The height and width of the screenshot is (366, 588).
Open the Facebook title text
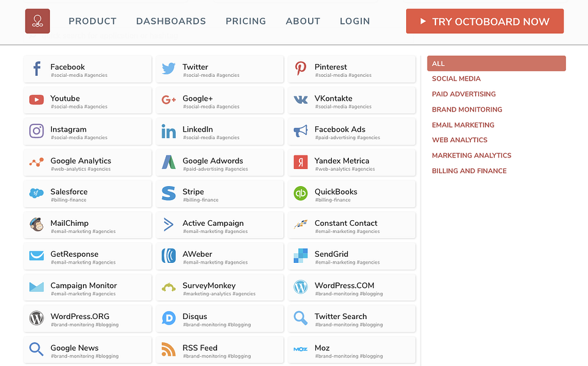68,66
